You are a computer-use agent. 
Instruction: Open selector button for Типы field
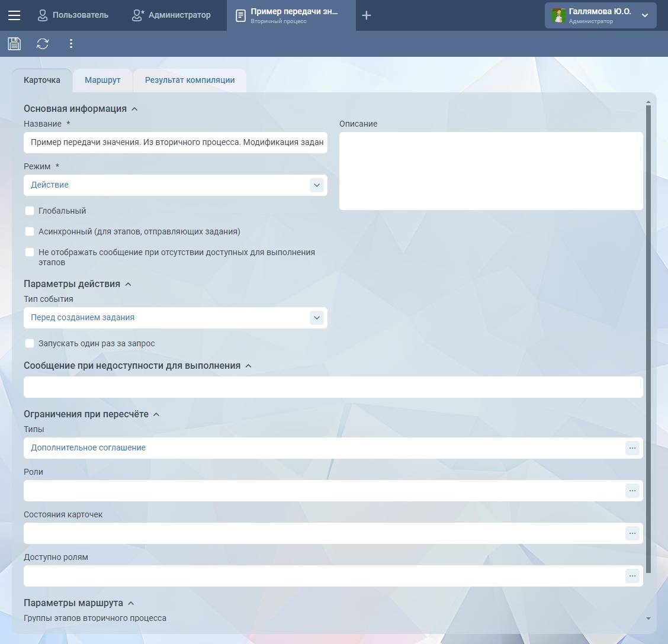[632, 448]
